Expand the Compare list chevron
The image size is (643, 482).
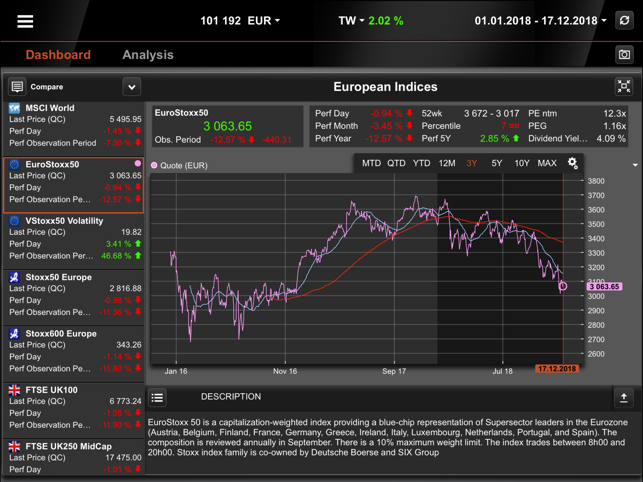coord(132,87)
